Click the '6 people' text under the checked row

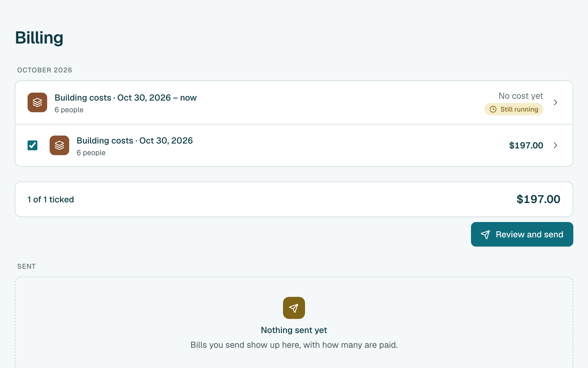point(91,153)
